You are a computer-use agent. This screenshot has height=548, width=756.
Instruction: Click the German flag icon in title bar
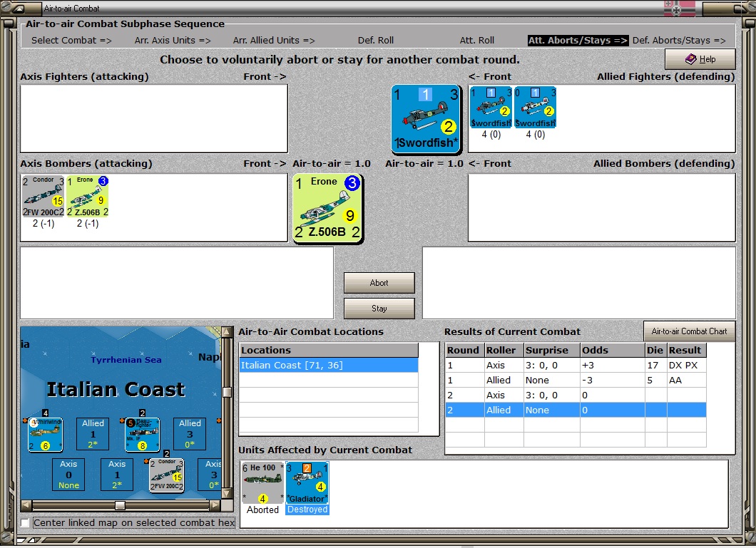pyautogui.click(x=680, y=8)
